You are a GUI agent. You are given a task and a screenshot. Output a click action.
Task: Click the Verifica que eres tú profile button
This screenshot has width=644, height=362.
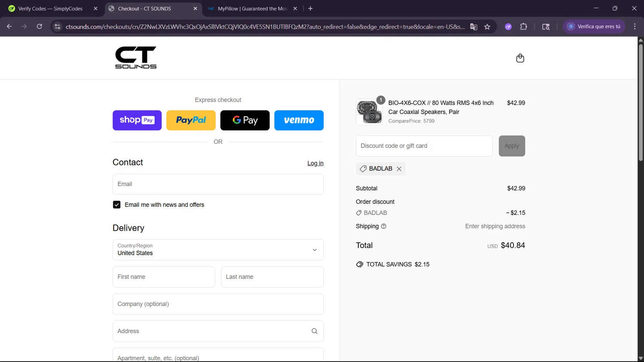[x=594, y=27]
